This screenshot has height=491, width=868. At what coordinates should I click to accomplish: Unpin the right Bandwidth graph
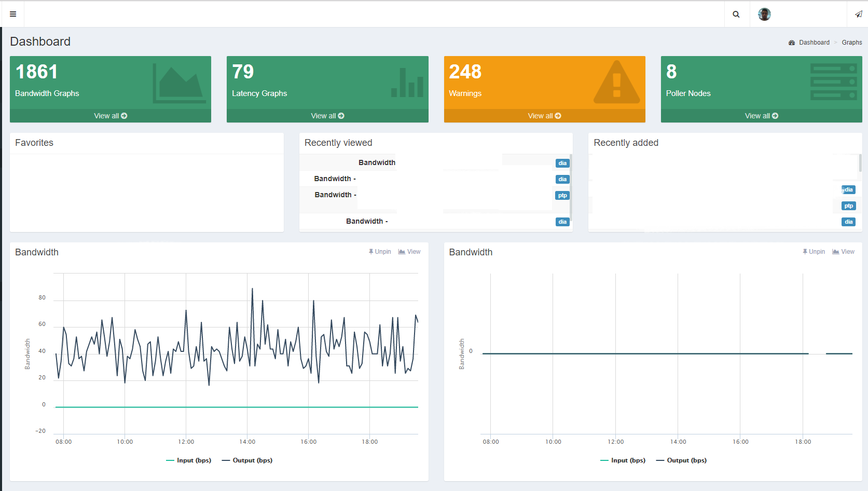[814, 252]
